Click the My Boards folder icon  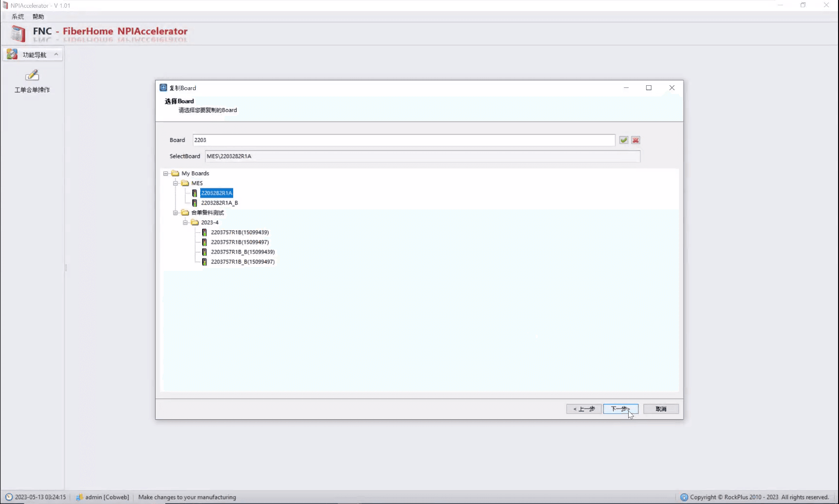[x=175, y=173]
